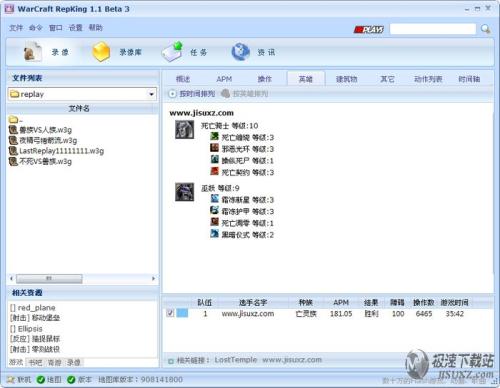Image resolution: width=500 pixels, height=388 pixels.
Task: Open the 文件 menu
Action: pos(16,27)
